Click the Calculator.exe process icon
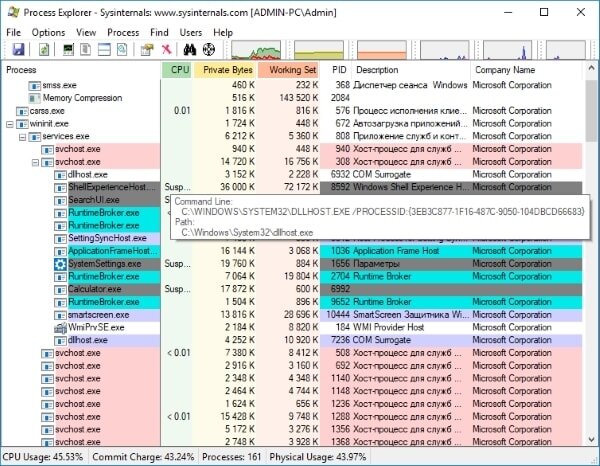Image resolution: width=600 pixels, height=466 pixels. (60, 290)
